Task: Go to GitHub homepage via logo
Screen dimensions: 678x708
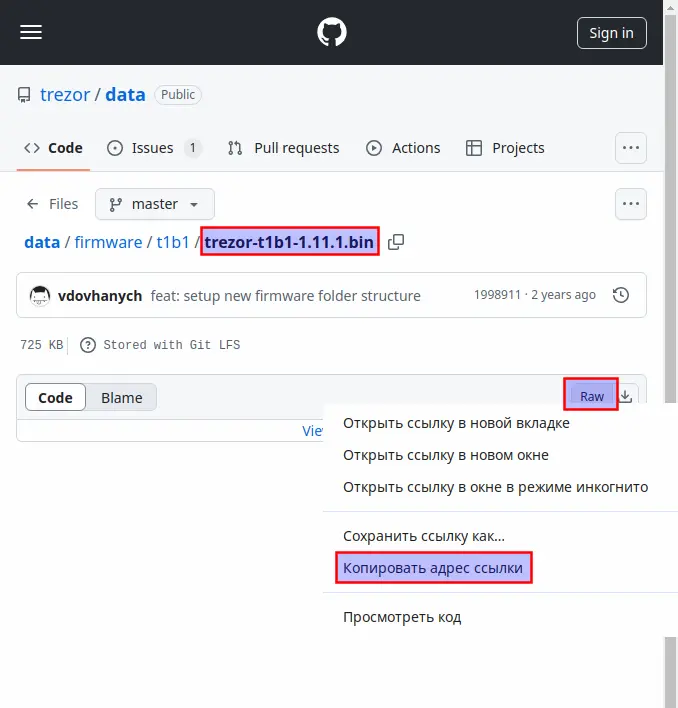Action: [332, 32]
